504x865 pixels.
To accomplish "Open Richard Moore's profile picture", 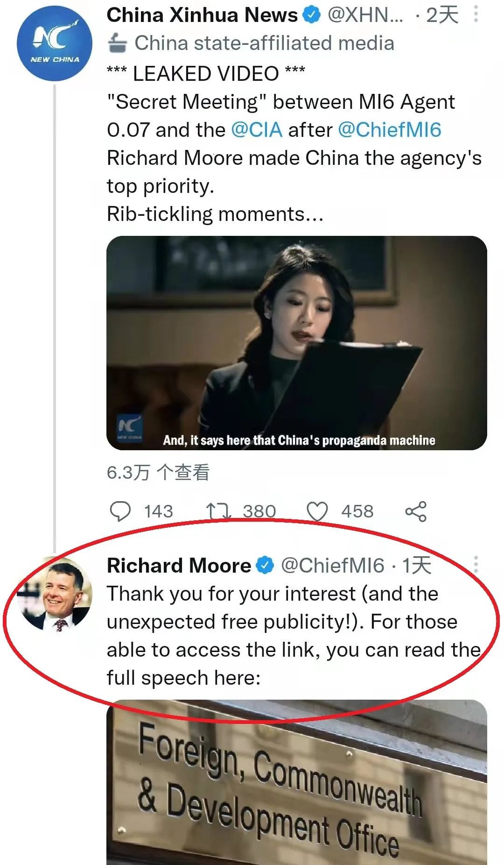I will 55,593.
